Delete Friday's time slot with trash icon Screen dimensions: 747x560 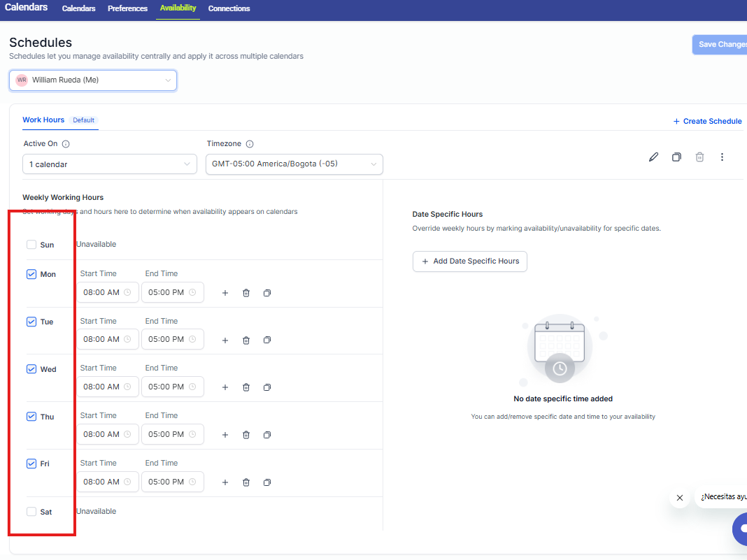[x=246, y=482]
